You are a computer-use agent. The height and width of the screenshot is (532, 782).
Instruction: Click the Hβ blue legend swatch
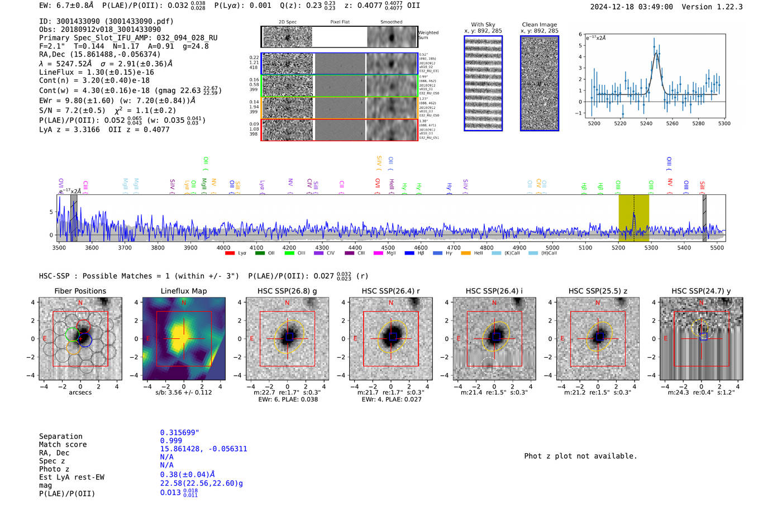tap(409, 253)
